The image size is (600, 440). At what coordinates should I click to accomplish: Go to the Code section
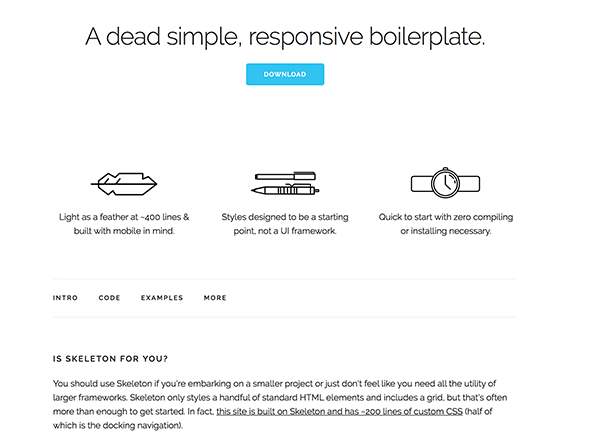click(x=109, y=298)
